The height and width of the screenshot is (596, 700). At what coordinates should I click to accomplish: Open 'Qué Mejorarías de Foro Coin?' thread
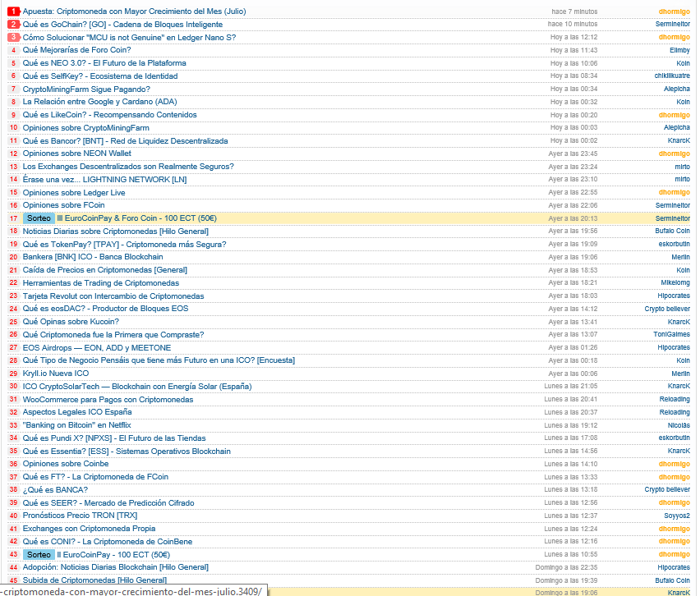[76, 50]
